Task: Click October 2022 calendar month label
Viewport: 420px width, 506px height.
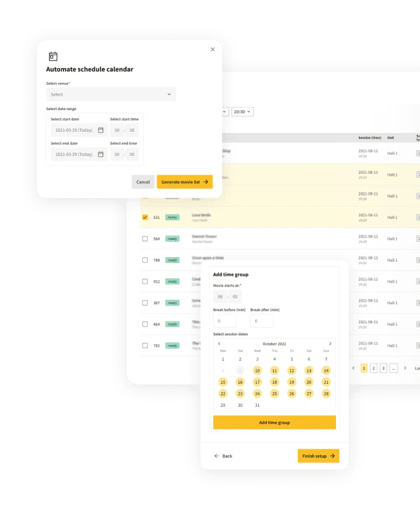Action: 274,344
